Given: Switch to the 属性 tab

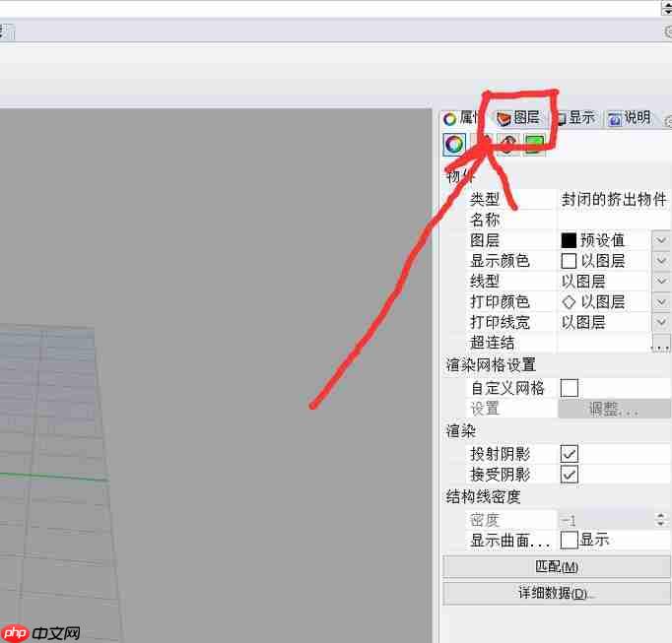Looking at the screenshot, I should click(462, 118).
